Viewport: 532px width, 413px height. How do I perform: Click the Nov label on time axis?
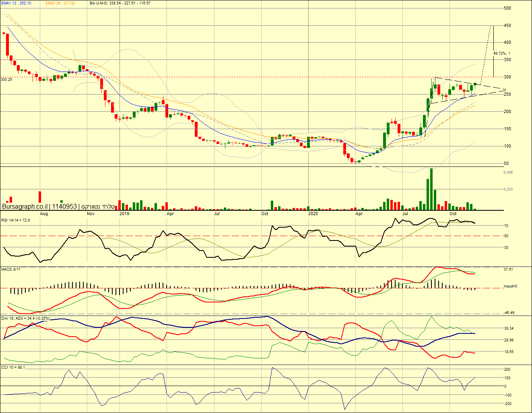[x=91, y=214]
